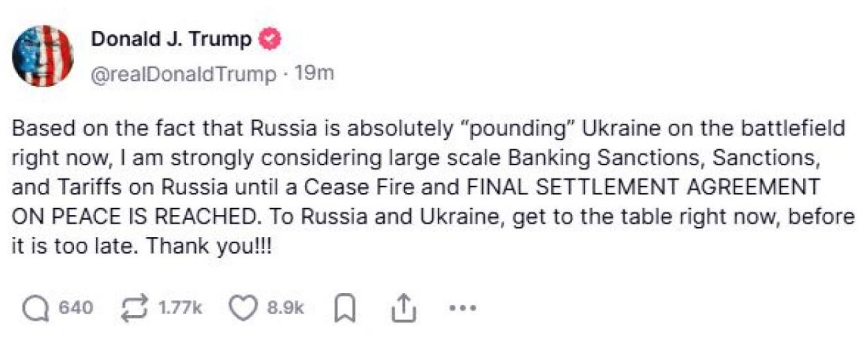Screen dimensions: 868x347
Task: Click the "Thank you!!!" closing text
Action: (x=205, y=245)
